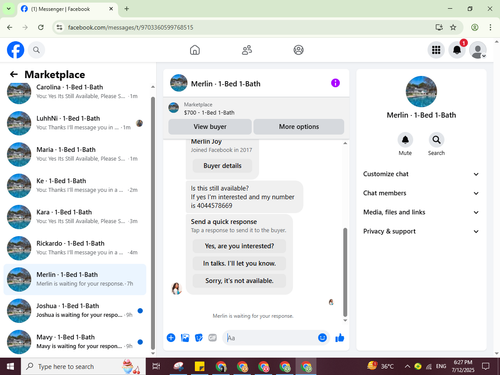Open Joshua 1-Bed 1-Bath conversation
This screenshot has width=500, height=375.
pyautogui.click(x=75, y=310)
